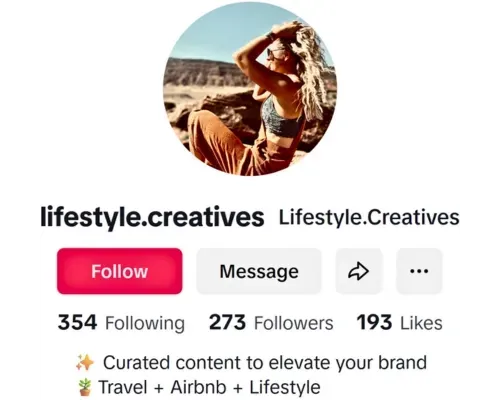The height and width of the screenshot is (400, 500).
Task: Select the 'Curated content to elevate your brand' text
Action: tap(265, 363)
